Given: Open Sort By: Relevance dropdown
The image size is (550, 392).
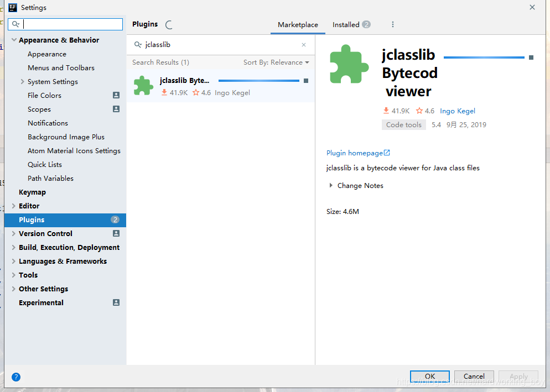Looking at the screenshot, I should pyautogui.click(x=276, y=62).
